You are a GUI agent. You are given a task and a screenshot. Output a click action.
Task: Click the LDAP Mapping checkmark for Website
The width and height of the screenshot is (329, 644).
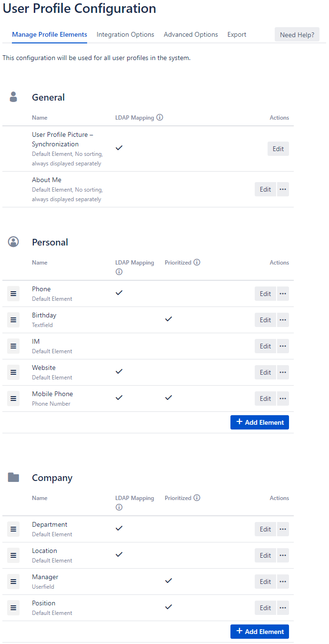(x=119, y=371)
